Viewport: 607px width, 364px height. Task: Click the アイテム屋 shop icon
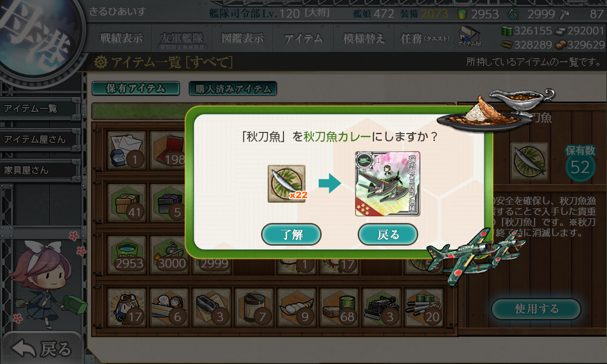click(x=469, y=37)
